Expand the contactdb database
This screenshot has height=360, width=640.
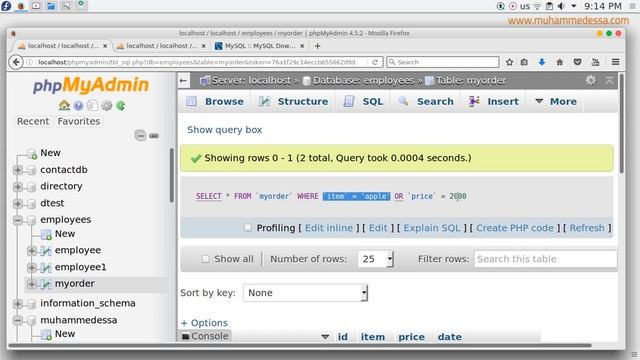point(18,170)
